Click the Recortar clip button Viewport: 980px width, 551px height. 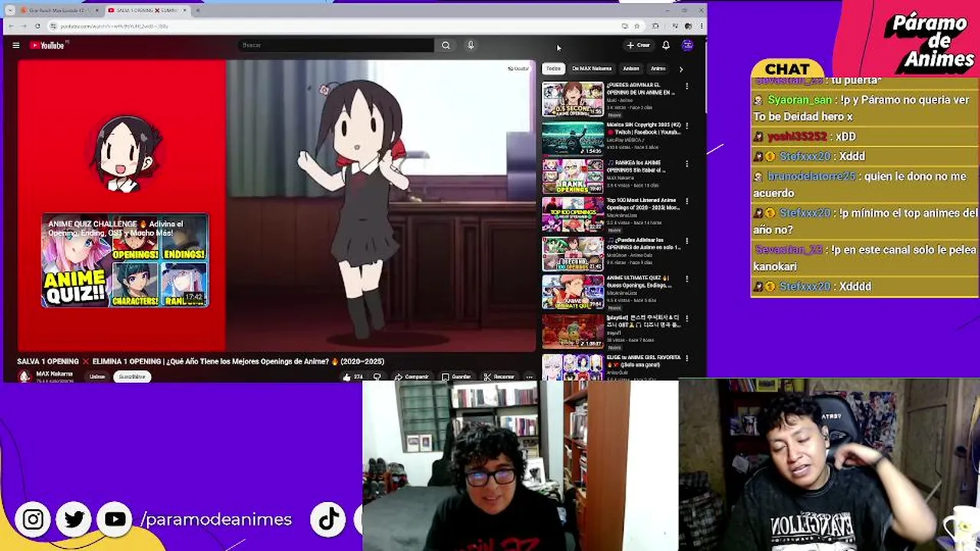(499, 377)
